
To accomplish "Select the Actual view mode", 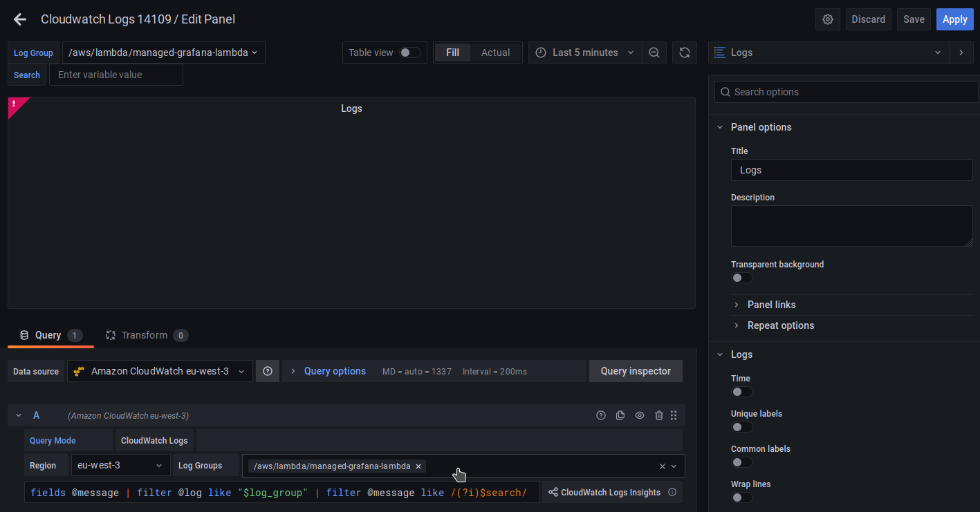I will coord(495,53).
